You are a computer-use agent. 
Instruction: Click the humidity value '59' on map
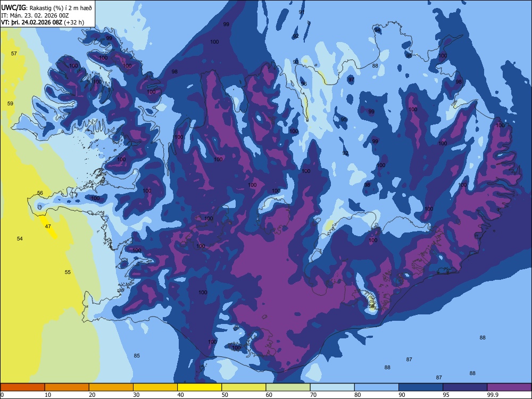pos(11,104)
